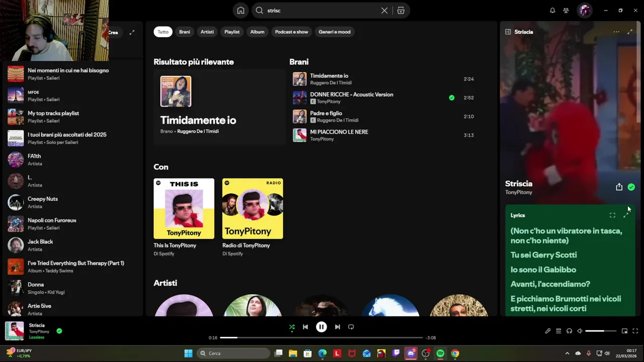Image resolution: width=644 pixels, height=362 pixels.
Task: Open This Is TonyPitony playlist
Action: (184, 218)
